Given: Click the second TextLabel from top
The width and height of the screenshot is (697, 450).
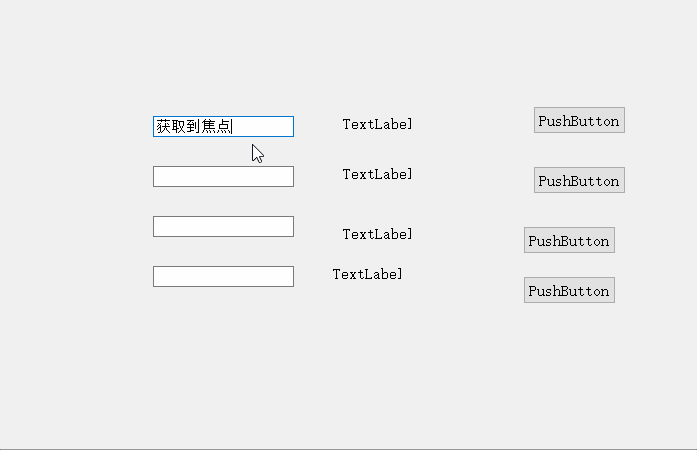Looking at the screenshot, I should tap(377, 174).
